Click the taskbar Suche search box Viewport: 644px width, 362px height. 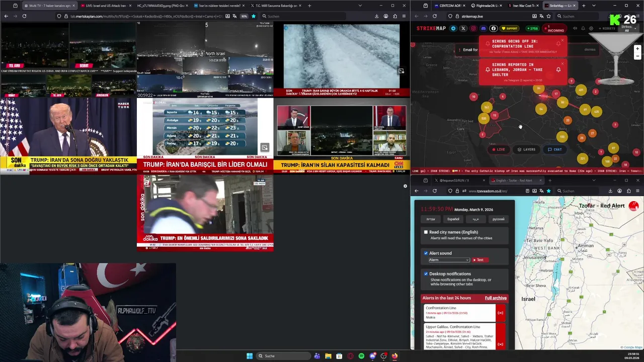283,356
